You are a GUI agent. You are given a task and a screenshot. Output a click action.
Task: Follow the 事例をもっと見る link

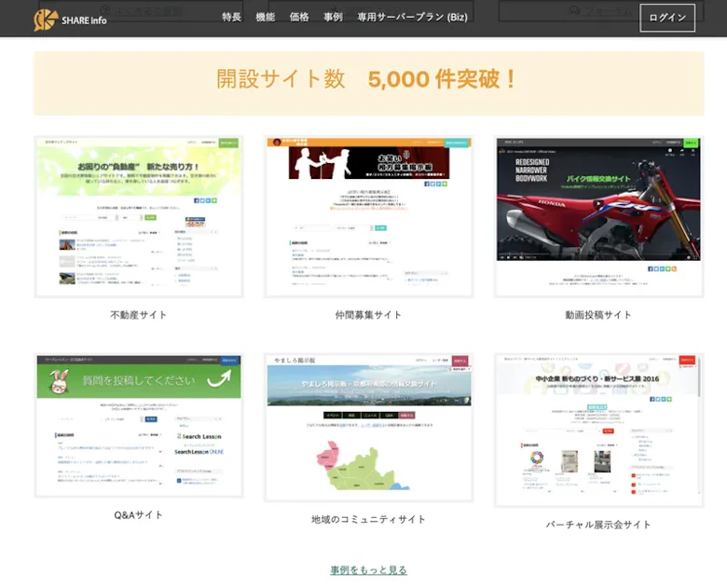point(368,570)
